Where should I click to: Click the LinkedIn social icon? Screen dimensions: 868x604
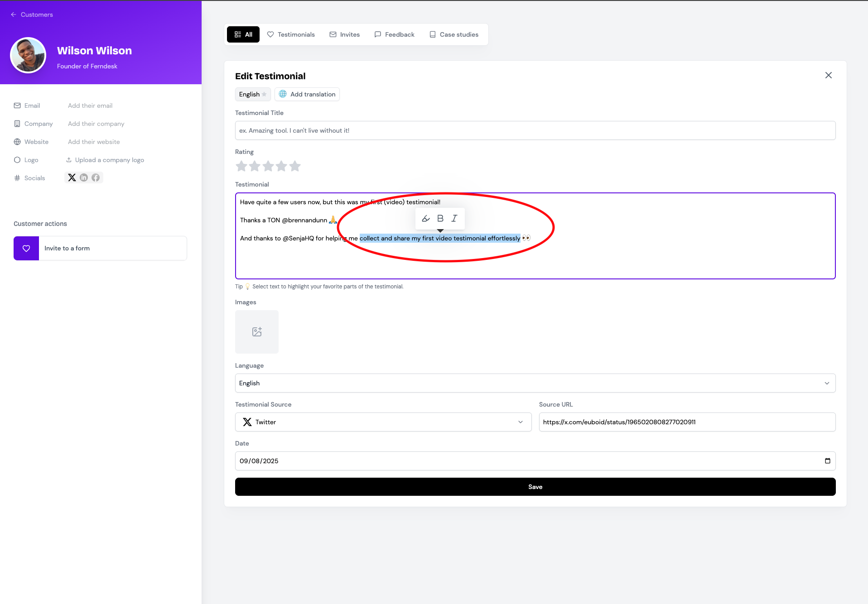coord(84,177)
